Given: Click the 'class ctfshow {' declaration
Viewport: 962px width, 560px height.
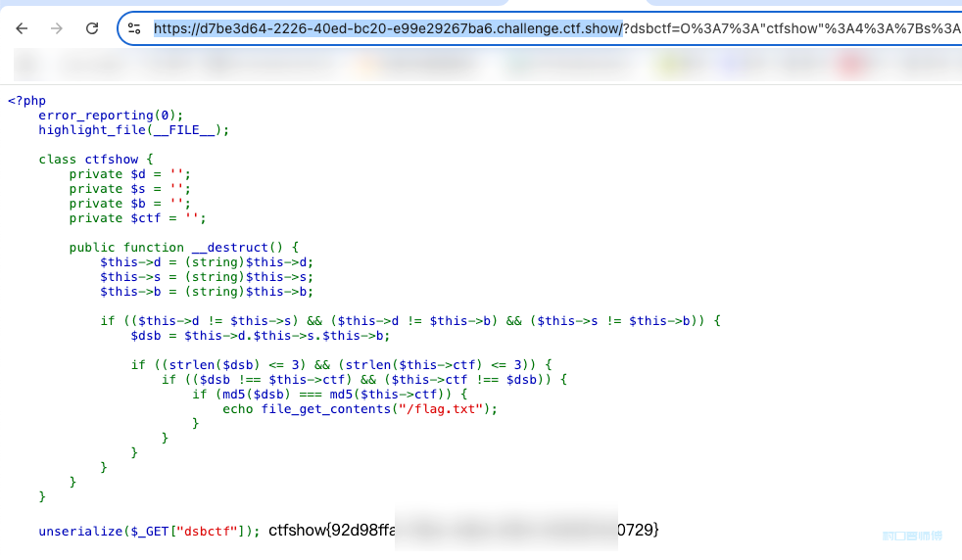Looking at the screenshot, I should pyautogui.click(x=96, y=160).
